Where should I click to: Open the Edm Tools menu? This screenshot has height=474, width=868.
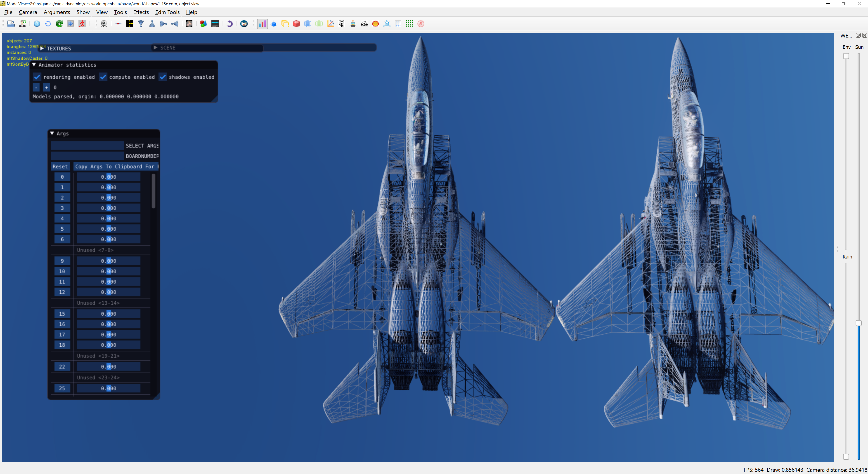tap(168, 12)
